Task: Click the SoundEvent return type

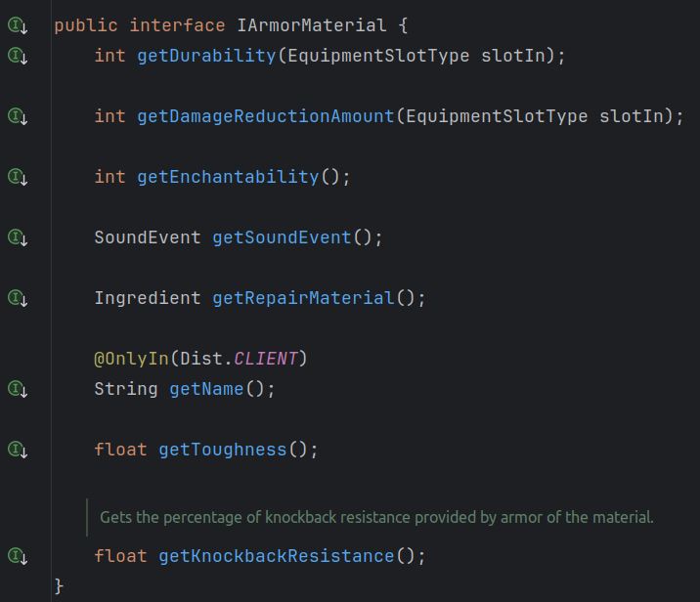Action: (148, 237)
